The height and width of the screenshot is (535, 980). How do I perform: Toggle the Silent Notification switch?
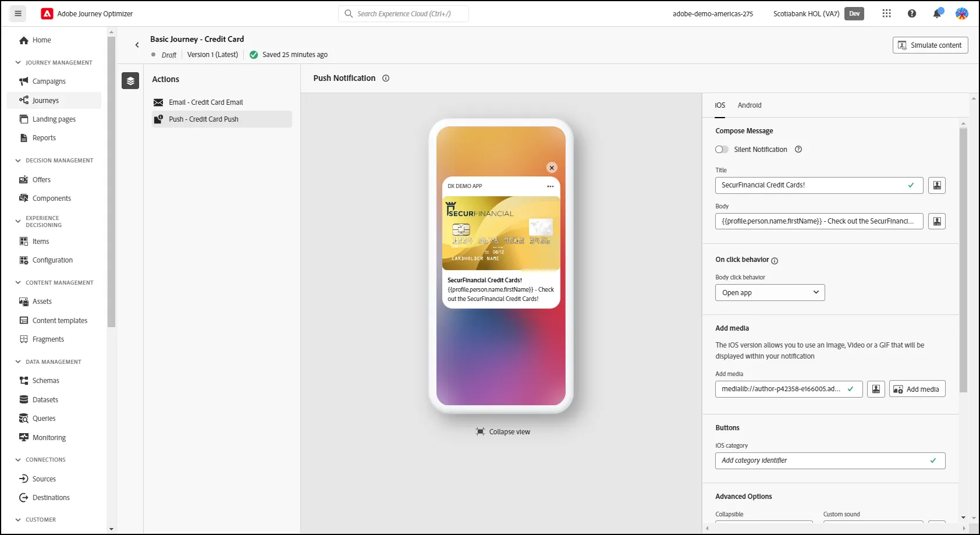(x=722, y=150)
